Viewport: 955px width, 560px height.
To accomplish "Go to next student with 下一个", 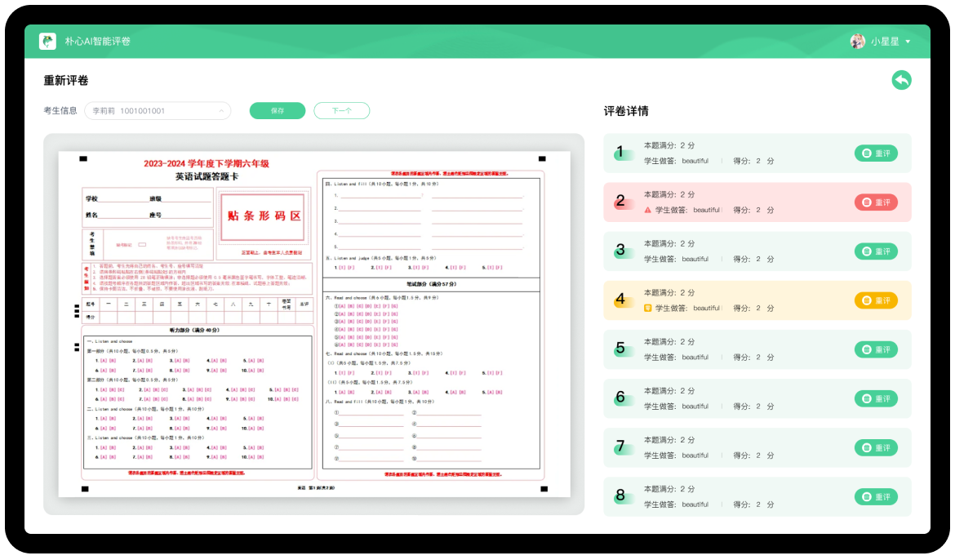I will [x=341, y=111].
